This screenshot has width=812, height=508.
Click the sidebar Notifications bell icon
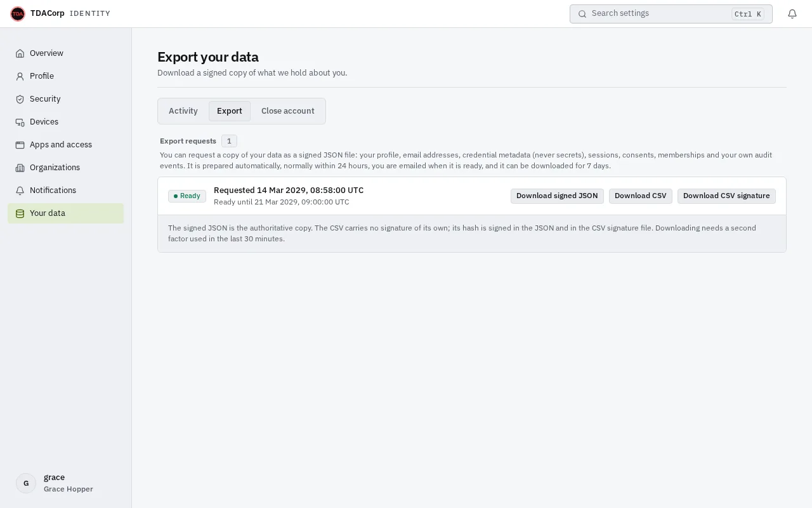click(20, 190)
